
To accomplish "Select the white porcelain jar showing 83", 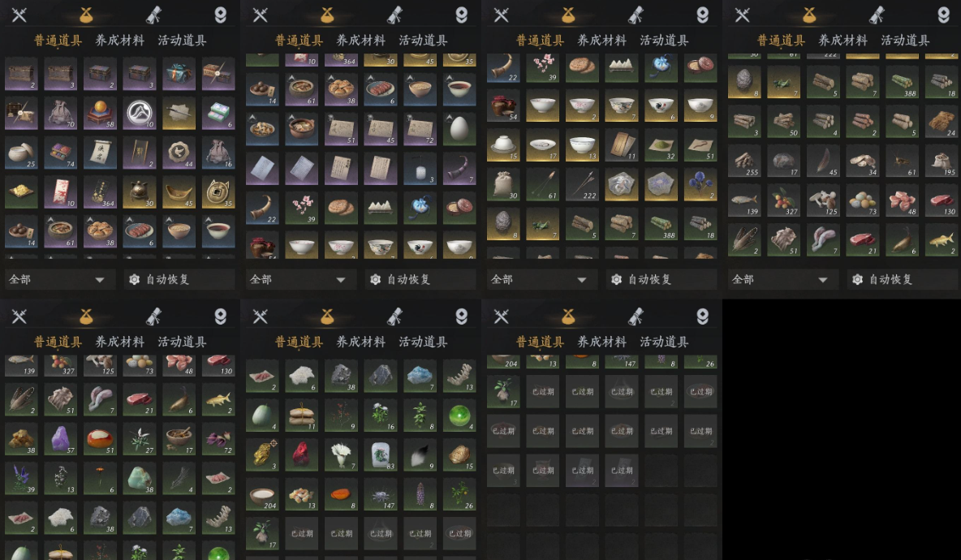I will 380,455.
